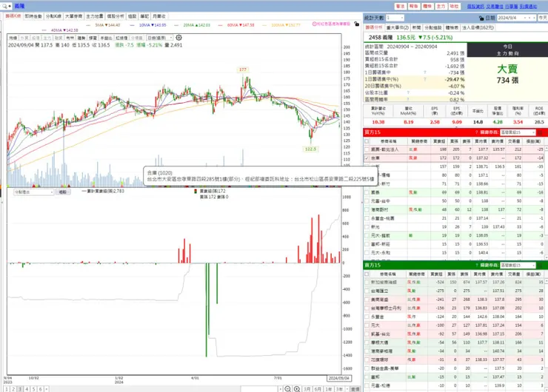Open the 買方15 關鍵券商 dropdown

tap(518, 132)
